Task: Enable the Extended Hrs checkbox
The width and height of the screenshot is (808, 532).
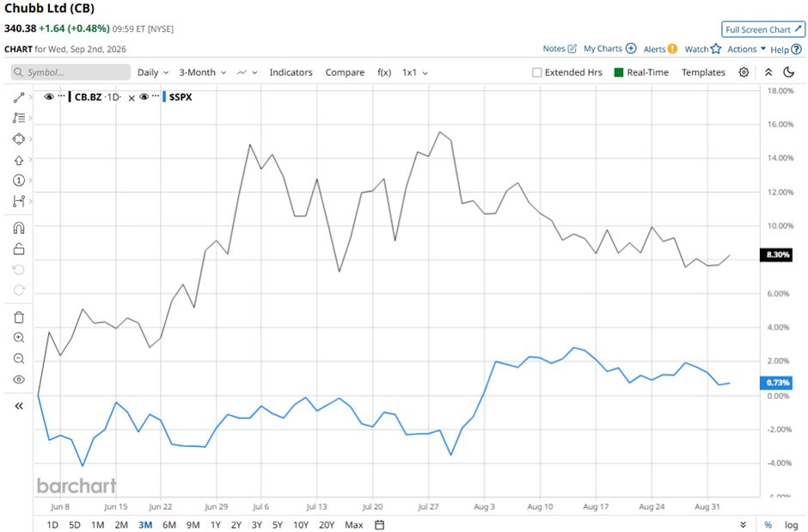Action: pyautogui.click(x=537, y=72)
